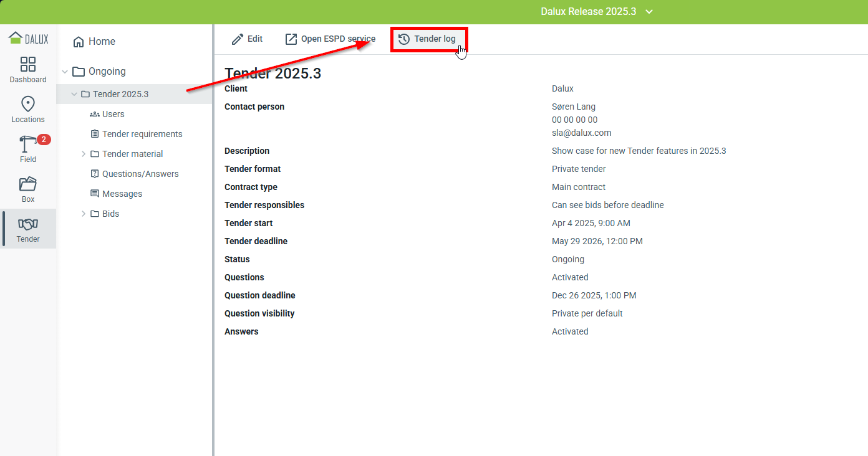Viewport: 868px width, 456px height.
Task: Expand the Bids folder
Action: pyautogui.click(x=84, y=214)
